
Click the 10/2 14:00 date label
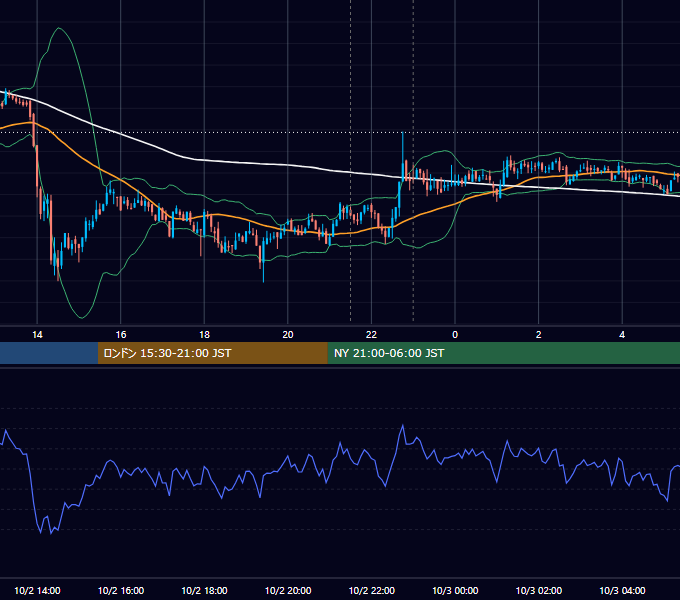(x=37, y=590)
